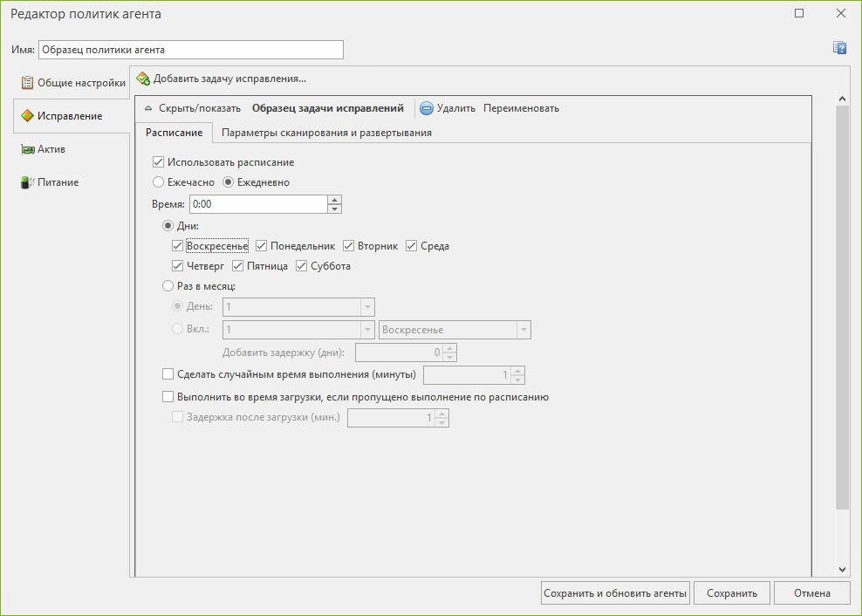This screenshot has height=616, width=862.
Task: Toggle the Воскресенье day checkbox
Action: coord(178,246)
